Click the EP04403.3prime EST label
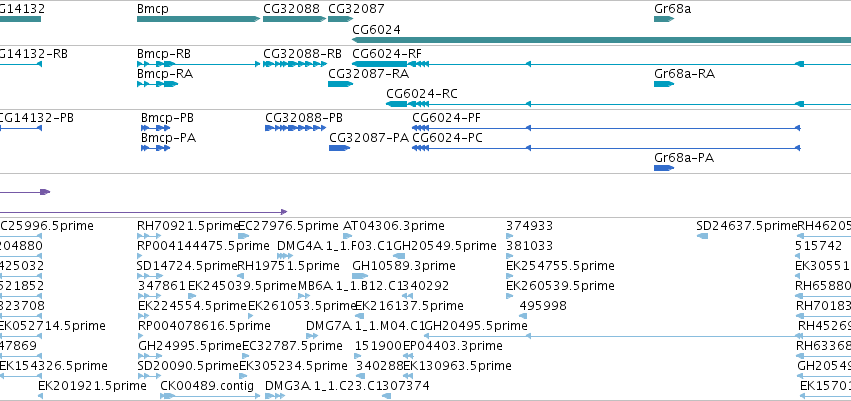This screenshot has height=401, width=851. click(453, 346)
